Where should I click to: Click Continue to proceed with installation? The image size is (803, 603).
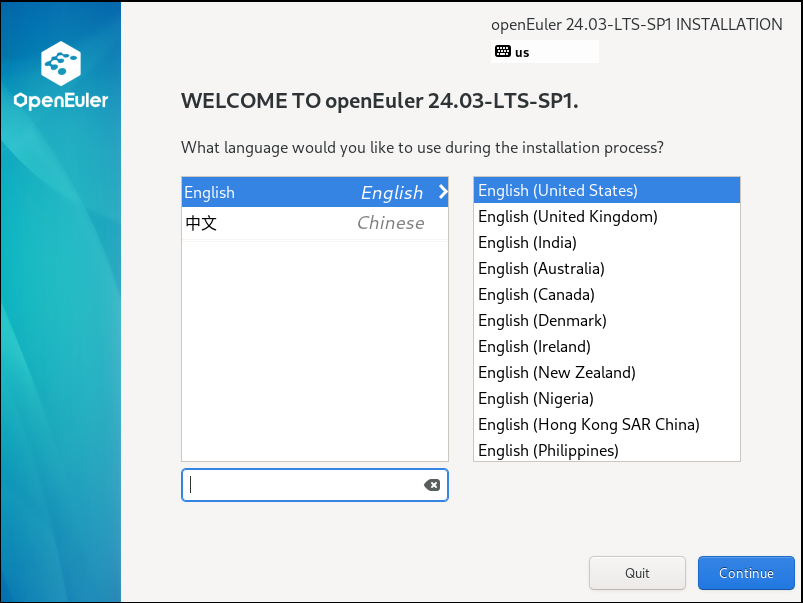click(x=746, y=573)
